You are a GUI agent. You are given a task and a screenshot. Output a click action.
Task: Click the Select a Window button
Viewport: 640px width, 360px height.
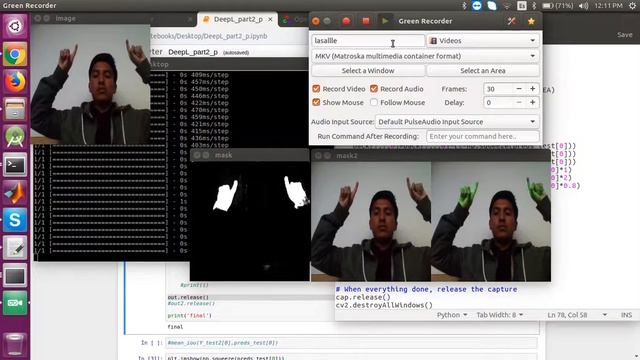point(368,71)
